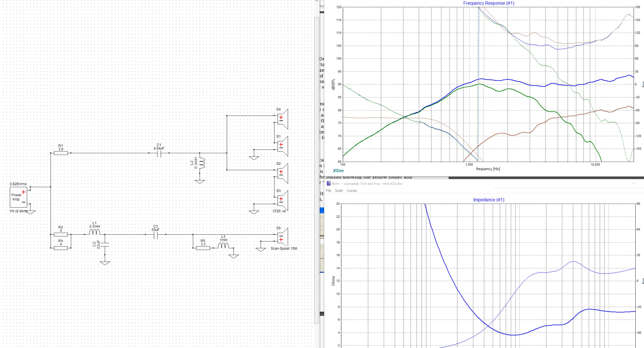Select tweeter driver S2

pos(283,173)
